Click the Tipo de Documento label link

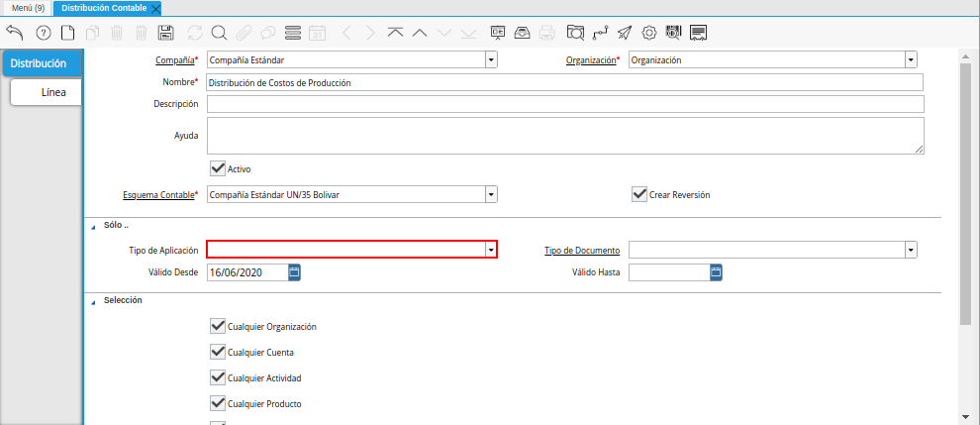(x=582, y=251)
